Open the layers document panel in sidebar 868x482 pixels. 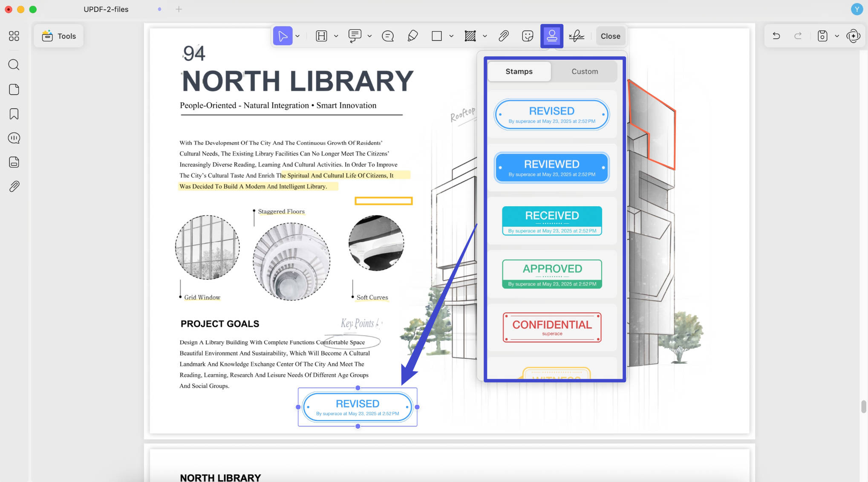(14, 162)
